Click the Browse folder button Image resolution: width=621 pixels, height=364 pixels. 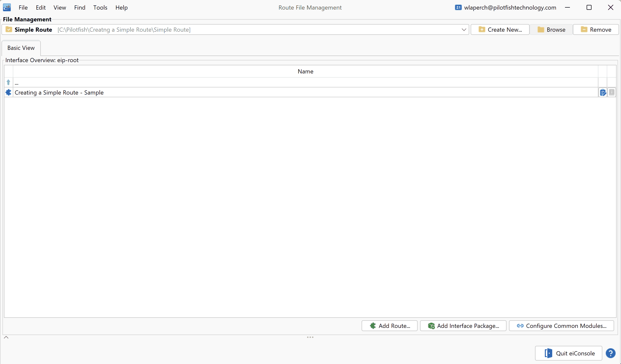coord(551,29)
